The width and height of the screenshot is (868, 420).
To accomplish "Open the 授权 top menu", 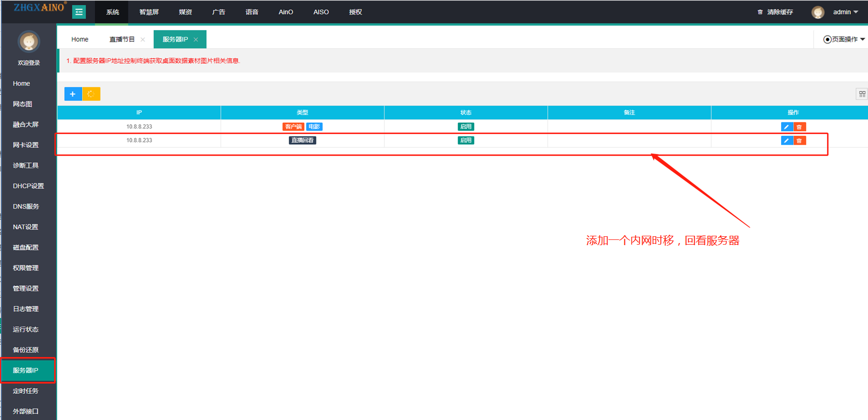I will pos(355,12).
